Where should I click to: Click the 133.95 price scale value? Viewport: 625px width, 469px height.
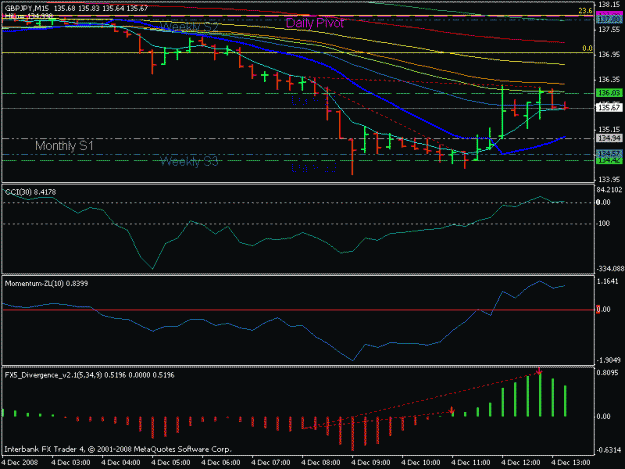coord(609,179)
